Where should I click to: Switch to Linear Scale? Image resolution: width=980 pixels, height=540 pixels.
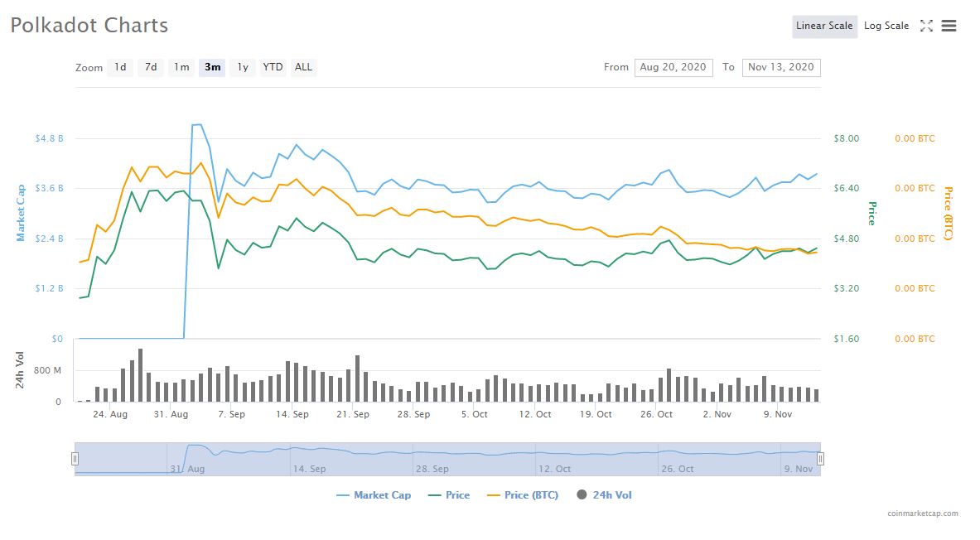(824, 27)
